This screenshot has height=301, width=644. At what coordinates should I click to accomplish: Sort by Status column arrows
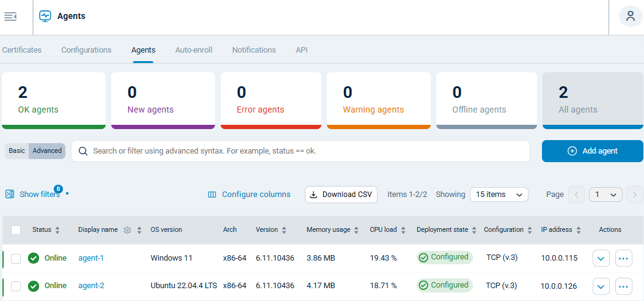click(x=57, y=230)
